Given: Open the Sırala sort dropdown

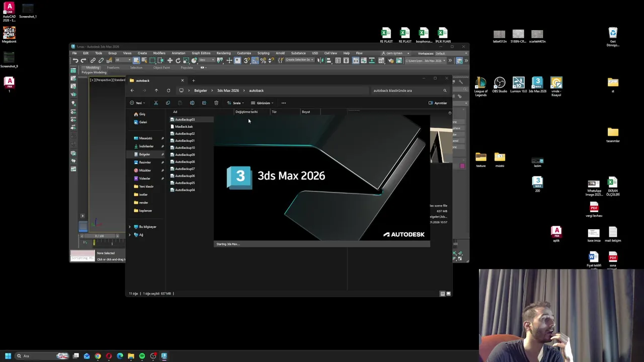Looking at the screenshot, I should tap(235, 103).
